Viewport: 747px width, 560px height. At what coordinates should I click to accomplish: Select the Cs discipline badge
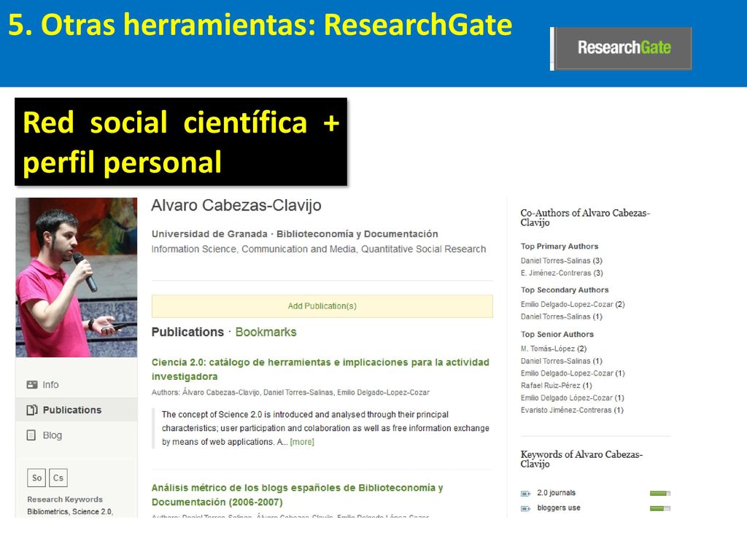(x=58, y=478)
